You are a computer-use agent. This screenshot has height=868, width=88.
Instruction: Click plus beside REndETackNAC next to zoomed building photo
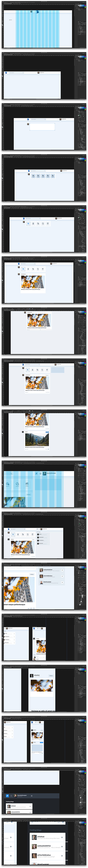coord(62,582)
